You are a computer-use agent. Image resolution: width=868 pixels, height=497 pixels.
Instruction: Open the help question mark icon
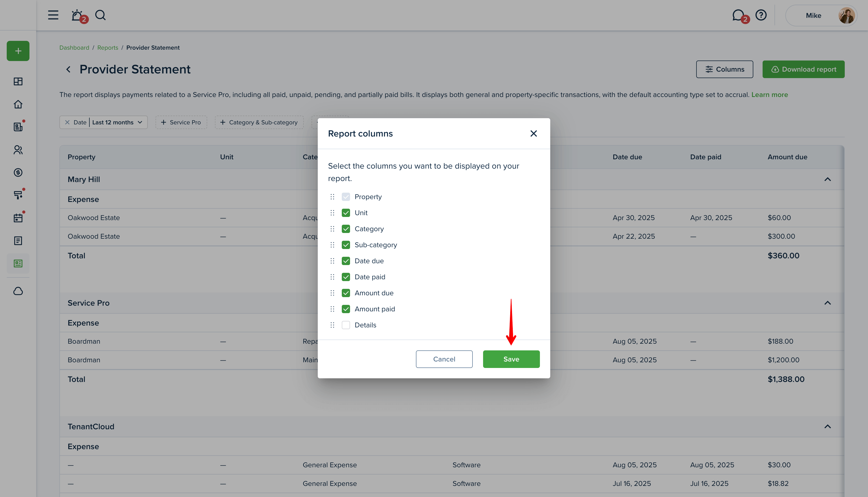(761, 15)
